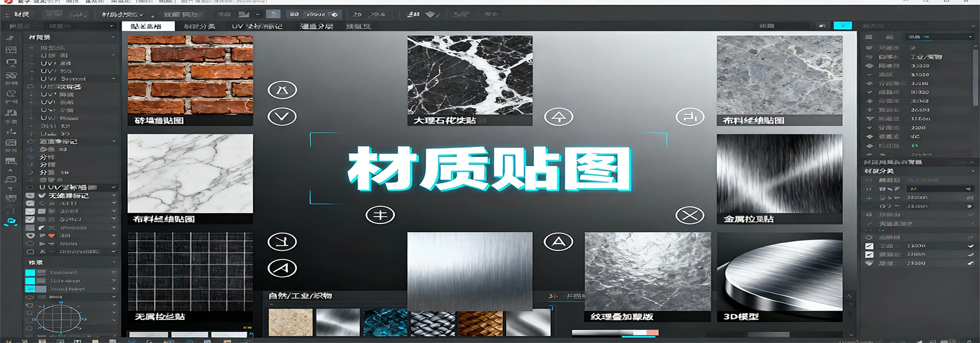Switch to the UV 坐标标记 tab
980x343 pixels.
[x=257, y=26]
